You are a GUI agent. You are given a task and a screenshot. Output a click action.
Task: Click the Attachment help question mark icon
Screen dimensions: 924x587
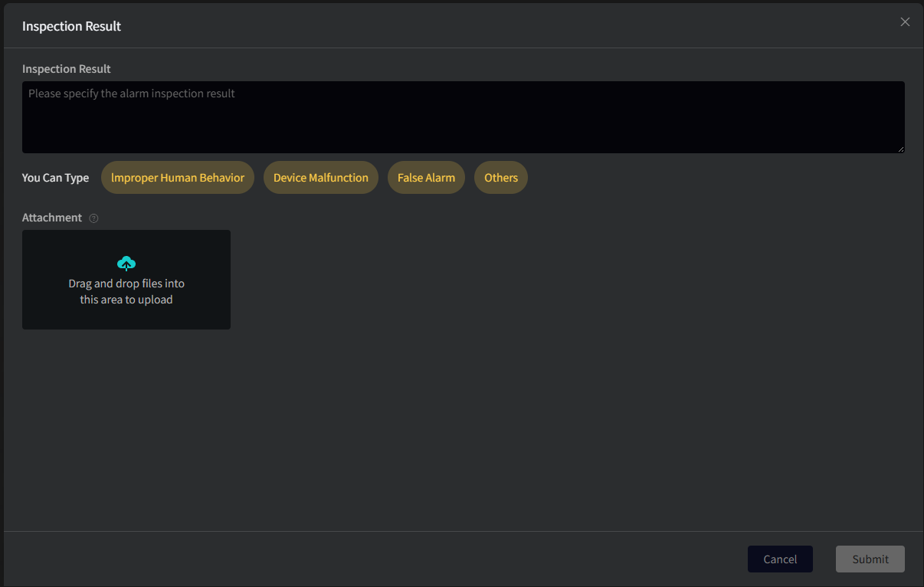(93, 218)
